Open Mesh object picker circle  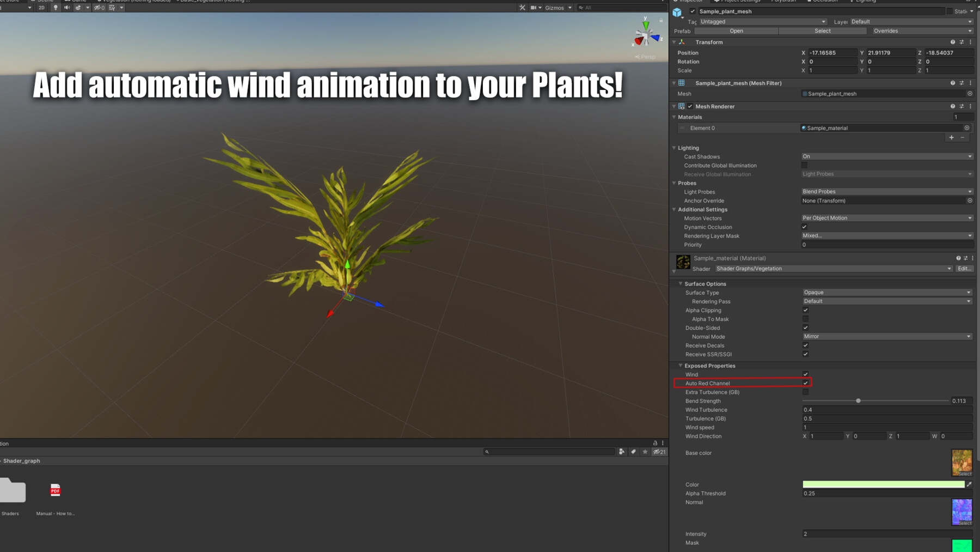pos(970,94)
